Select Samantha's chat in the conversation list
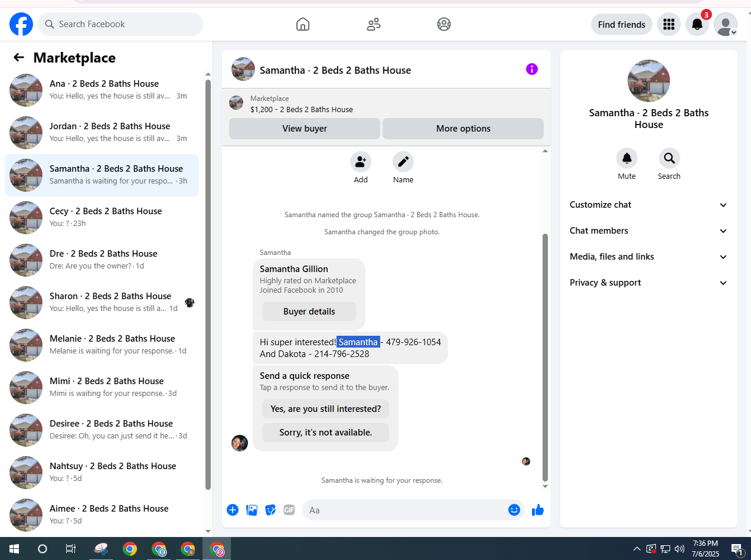This screenshot has width=751, height=560. click(102, 175)
